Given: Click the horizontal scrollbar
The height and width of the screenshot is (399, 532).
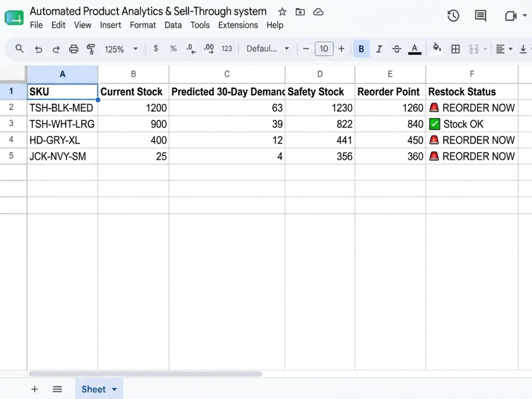Looking at the screenshot, I should point(145,373).
